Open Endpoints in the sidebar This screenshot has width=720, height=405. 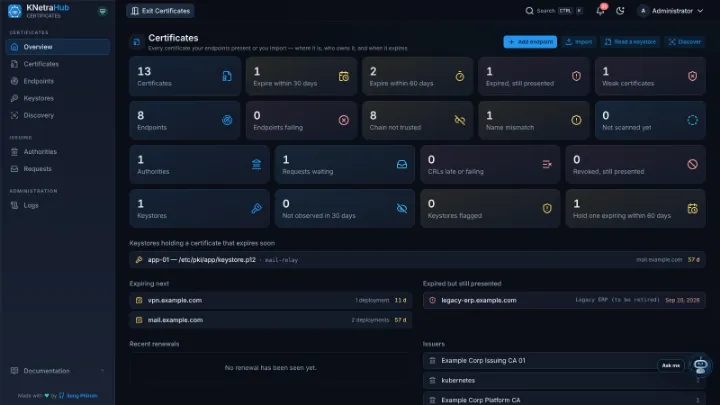[x=58, y=81]
